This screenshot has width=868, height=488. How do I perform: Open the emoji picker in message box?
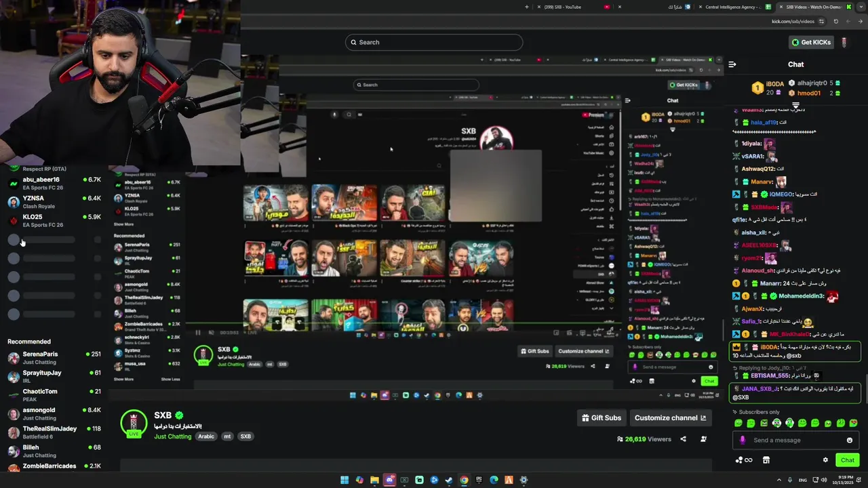tap(850, 440)
